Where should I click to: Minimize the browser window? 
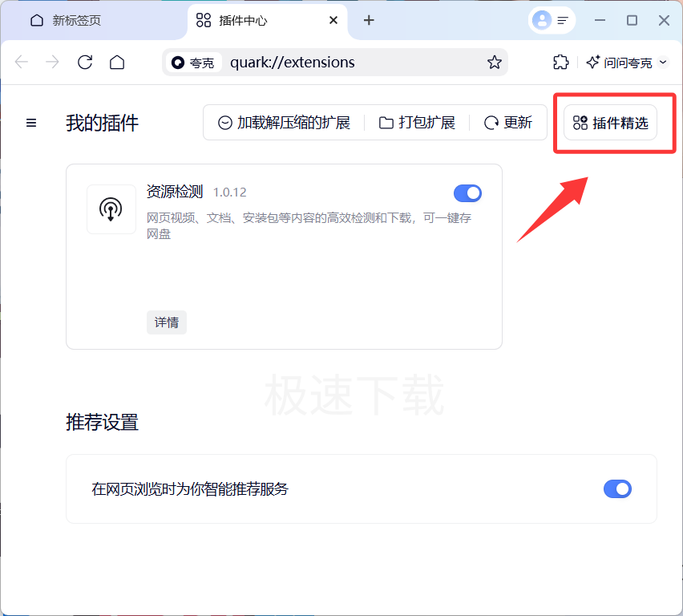click(x=600, y=20)
